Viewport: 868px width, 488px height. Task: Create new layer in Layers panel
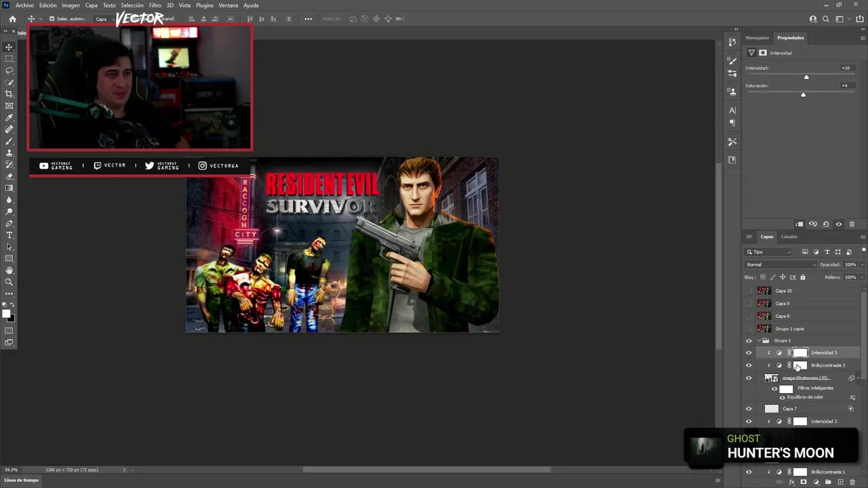[x=840, y=483]
